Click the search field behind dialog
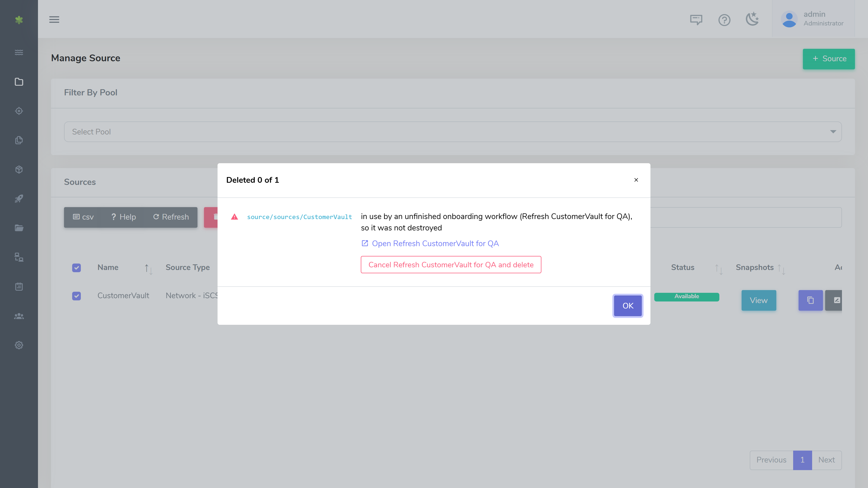 coord(746,217)
